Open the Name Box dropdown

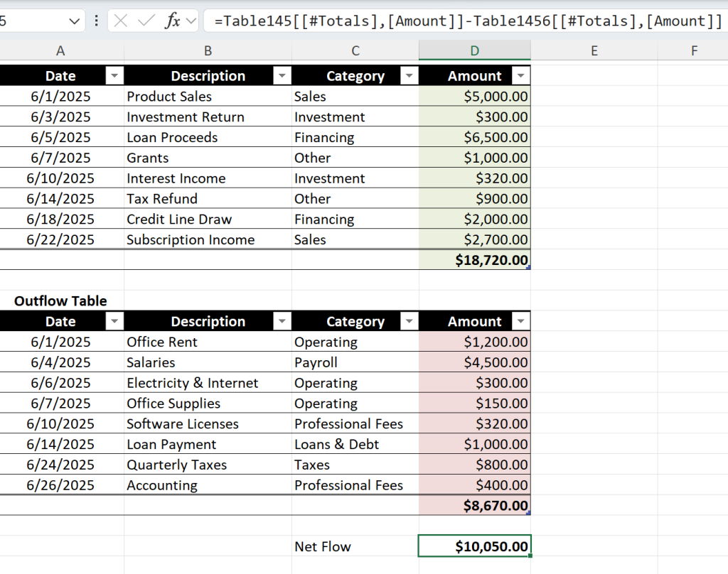[x=74, y=21]
